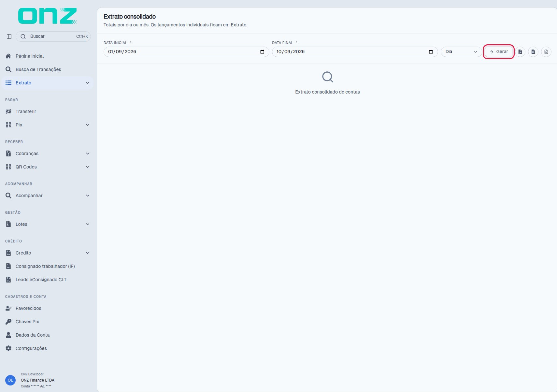Click the ONZ logo
The width and height of the screenshot is (557, 392).
tap(48, 16)
